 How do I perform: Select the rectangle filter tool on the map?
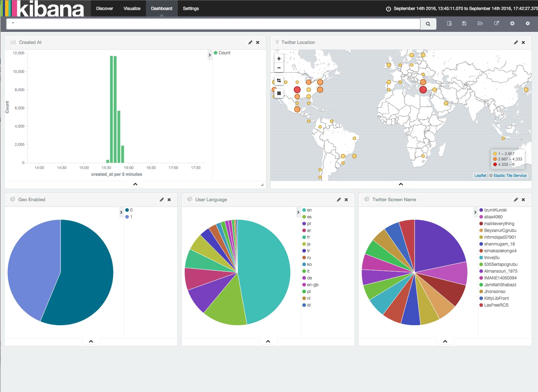pos(279,80)
